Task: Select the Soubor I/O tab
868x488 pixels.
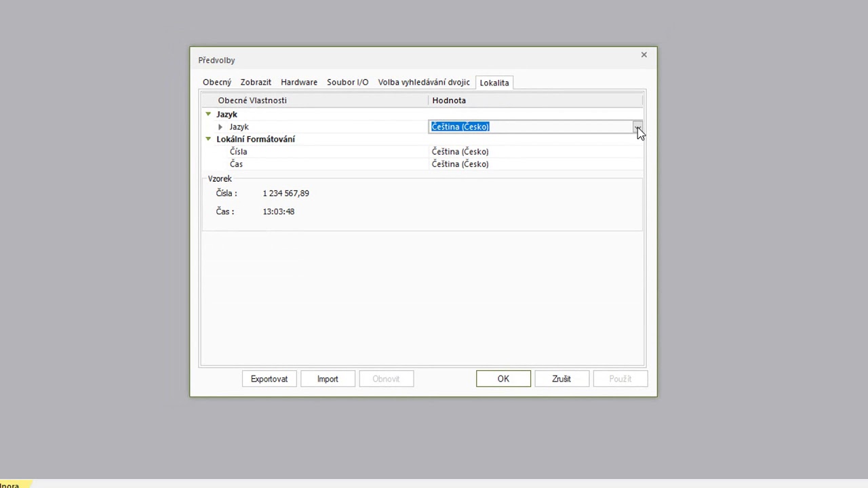Action: tap(347, 82)
